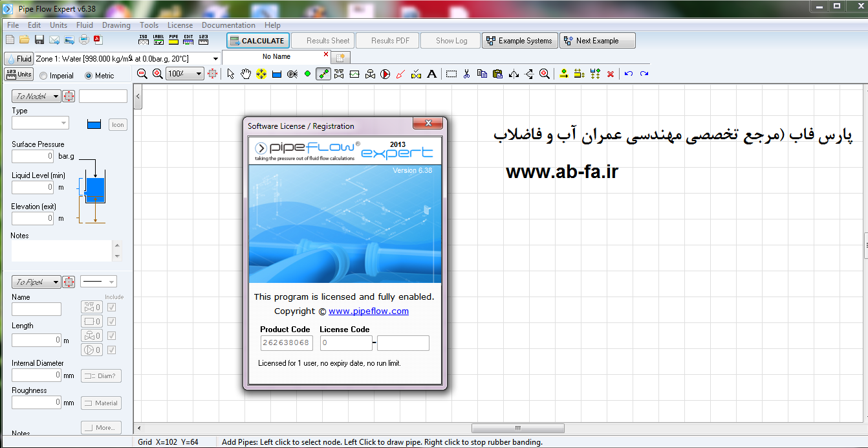Click the pipe Length input field
This screenshot has width=868, height=448.
pyautogui.click(x=36, y=340)
